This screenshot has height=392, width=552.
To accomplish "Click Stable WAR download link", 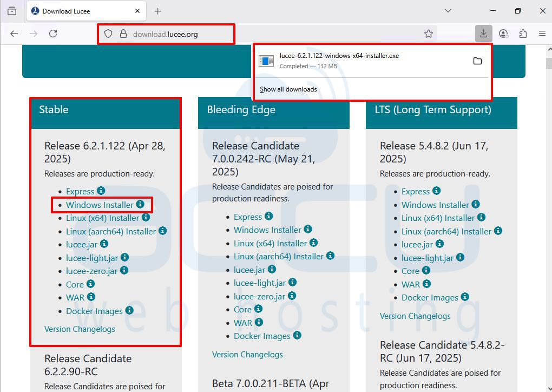I will tap(75, 298).
